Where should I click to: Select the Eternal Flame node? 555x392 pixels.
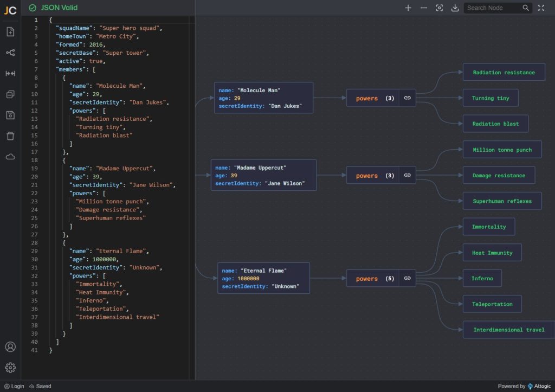click(264, 278)
